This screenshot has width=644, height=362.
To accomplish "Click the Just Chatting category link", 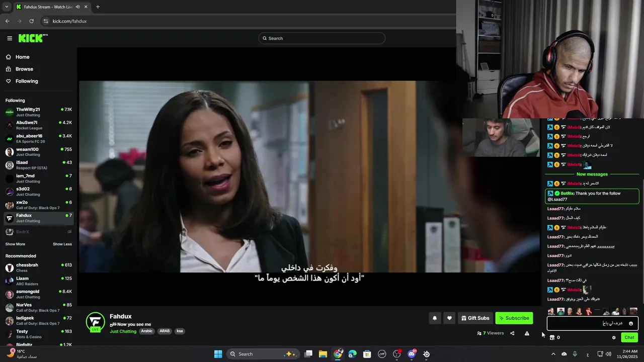I will (x=123, y=331).
